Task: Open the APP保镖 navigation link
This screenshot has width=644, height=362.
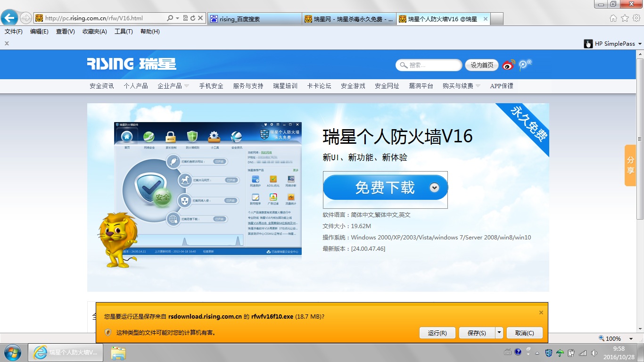Action: (x=502, y=86)
